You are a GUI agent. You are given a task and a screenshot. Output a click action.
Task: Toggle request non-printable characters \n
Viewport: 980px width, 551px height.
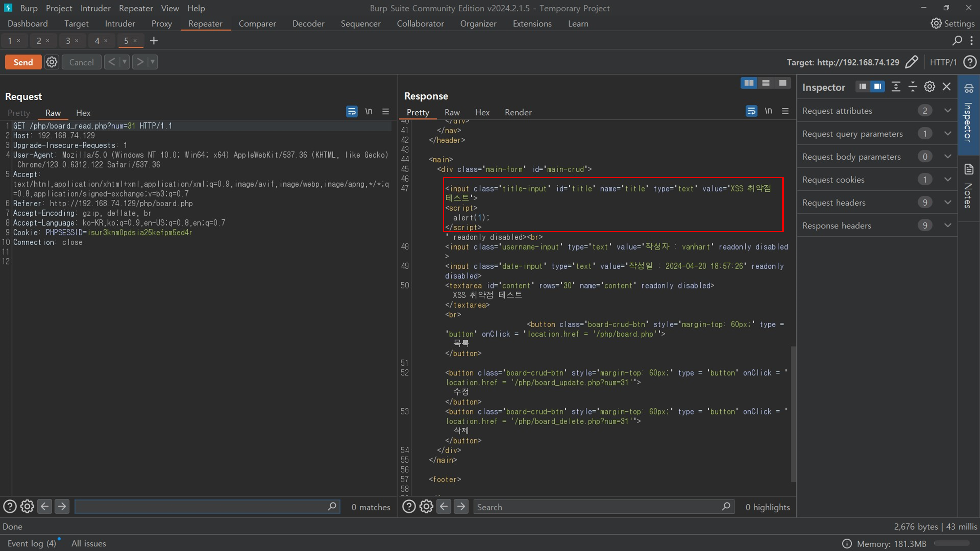(368, 111)
